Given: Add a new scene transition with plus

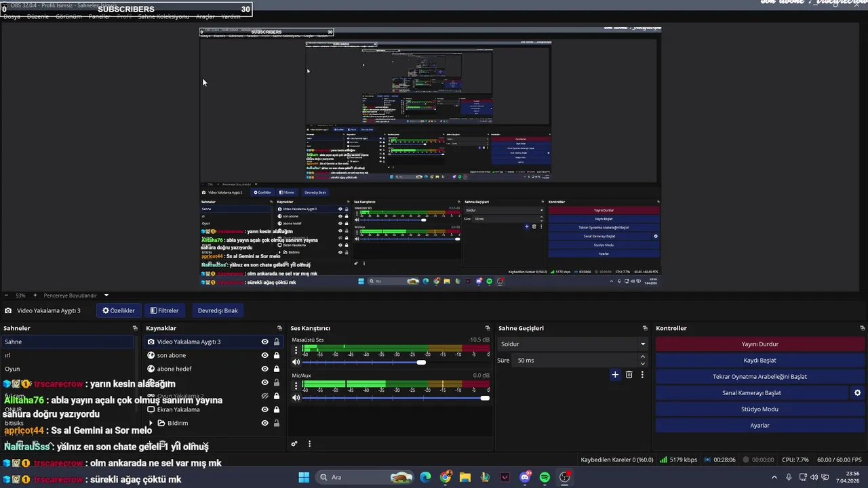Looking at the screenshot, I should click(x=615, y=375).
